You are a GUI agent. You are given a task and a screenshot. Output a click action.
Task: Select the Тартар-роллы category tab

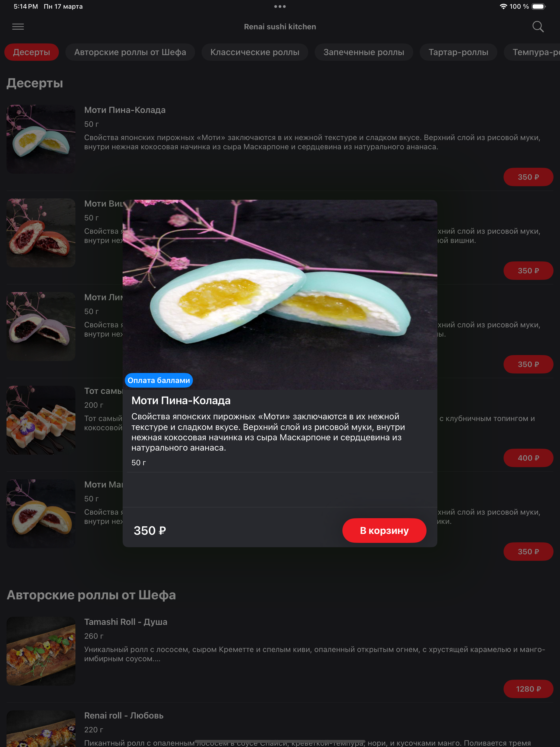point(458,52)
